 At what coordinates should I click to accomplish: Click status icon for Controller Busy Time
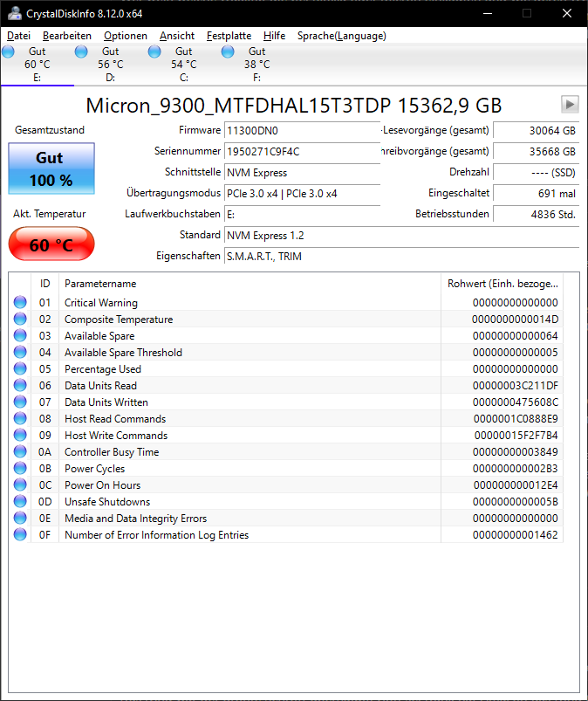(20, 451)
